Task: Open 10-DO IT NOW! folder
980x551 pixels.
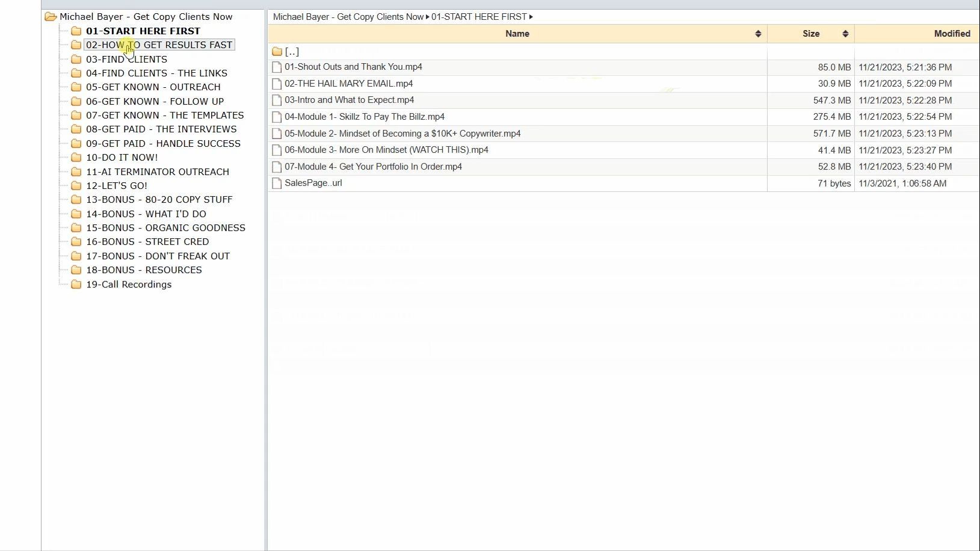Action: coord(122,157)
